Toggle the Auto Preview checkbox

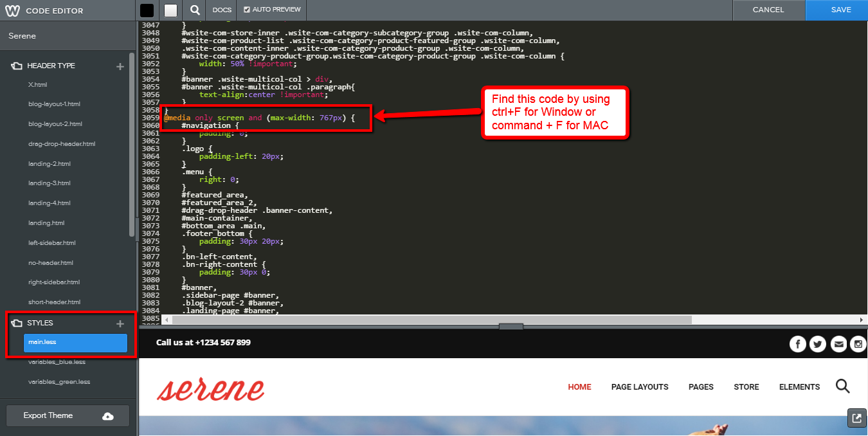pyautogui.click(x=248, y=10)
